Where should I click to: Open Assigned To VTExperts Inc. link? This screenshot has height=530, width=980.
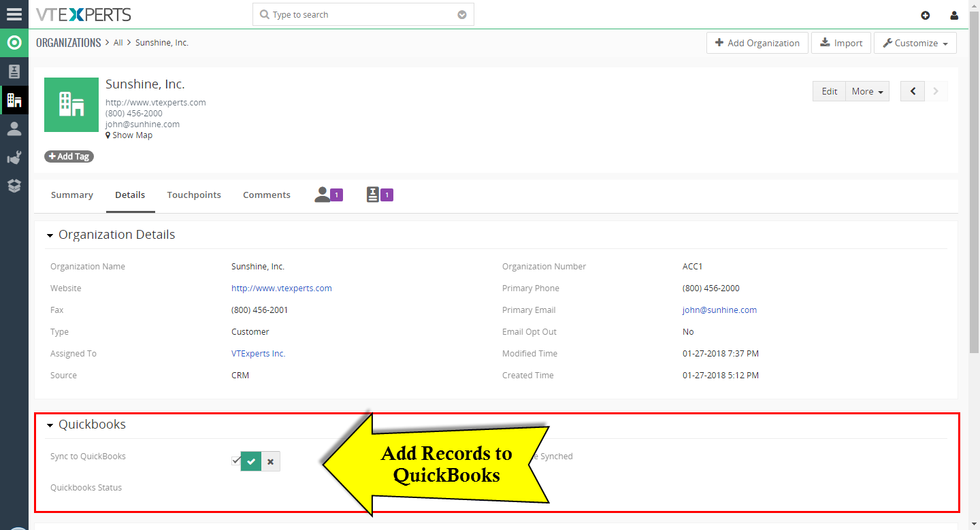(259, 354)
